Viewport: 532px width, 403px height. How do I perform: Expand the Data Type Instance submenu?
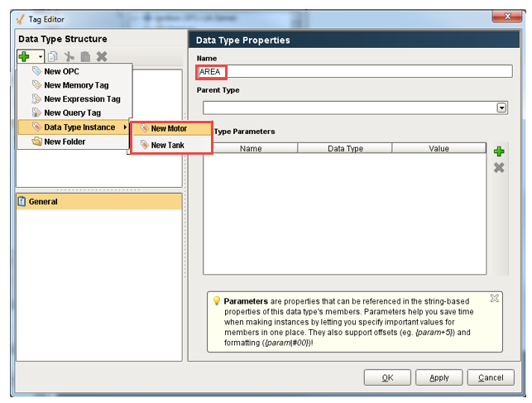tap(79, 127)
